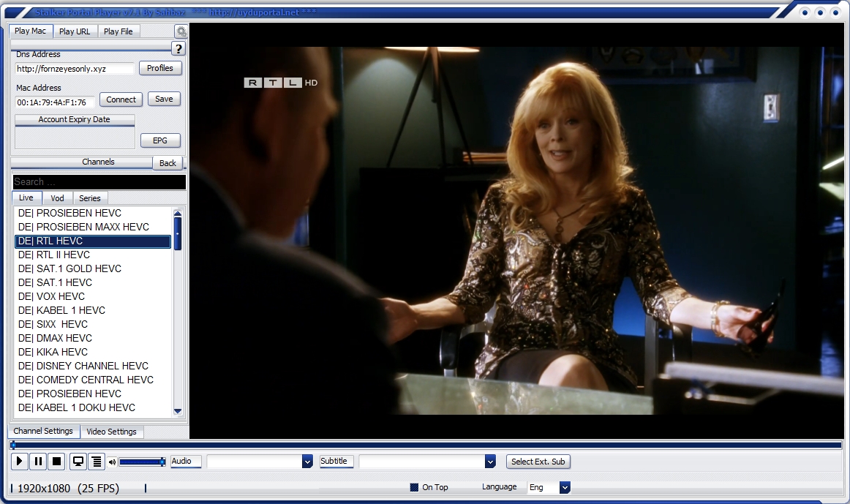Viewport: 850px width, 504px height.
Task: Select DE| VOX HEVC channel
Action: [x=51, y=296]
